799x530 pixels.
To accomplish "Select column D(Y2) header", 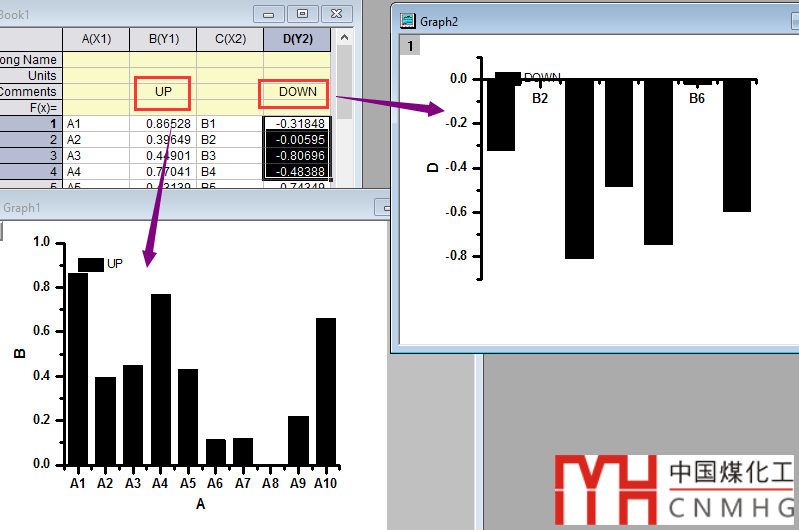I will click(298, 39).
